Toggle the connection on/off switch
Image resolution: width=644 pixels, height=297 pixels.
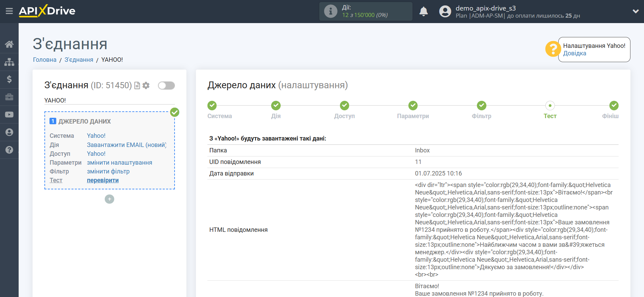tap(166, 86)
